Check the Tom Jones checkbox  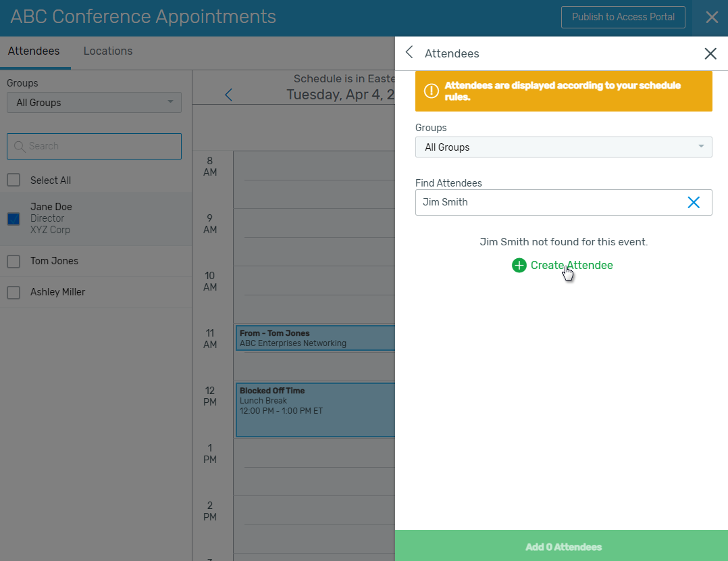[x=14, y=261]
